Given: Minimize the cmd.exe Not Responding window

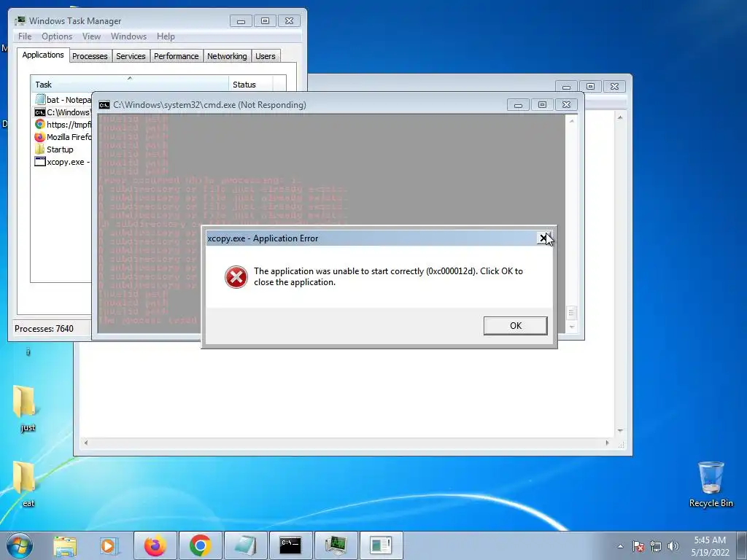Looking at the screenshot, I should tap(518, 105).
